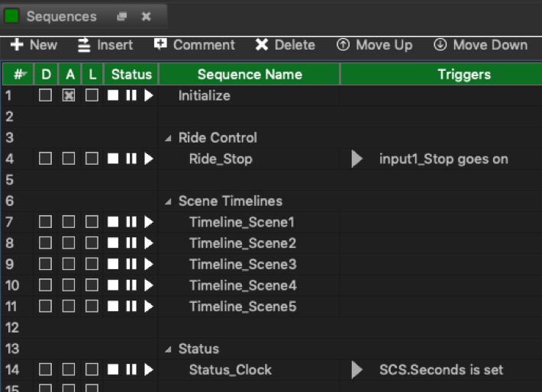
Task: Click the Move Up arrow icon
Action: [343, 44]
